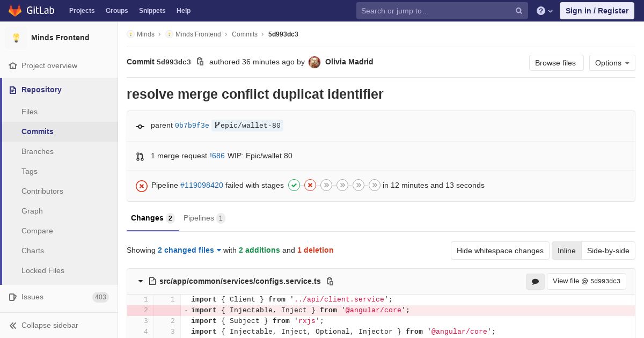Click the Project overview home icon

click(x=13, y=65)
